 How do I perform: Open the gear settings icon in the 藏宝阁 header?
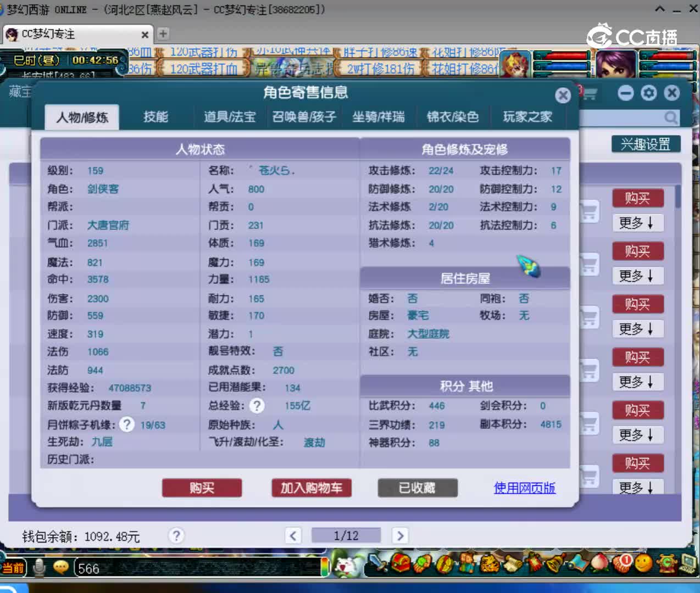point(649,93)
